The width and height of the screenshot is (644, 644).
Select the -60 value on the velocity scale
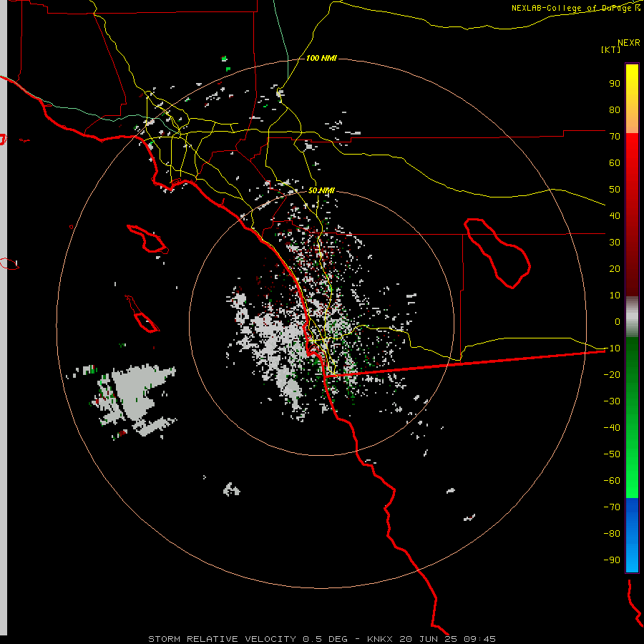[612, 481]
